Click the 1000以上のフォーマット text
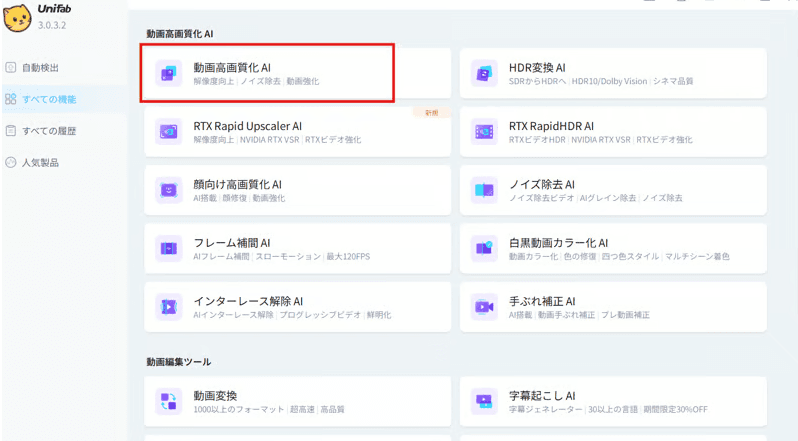The width and height of the screenshot is (798, 441). coord(239,409)
